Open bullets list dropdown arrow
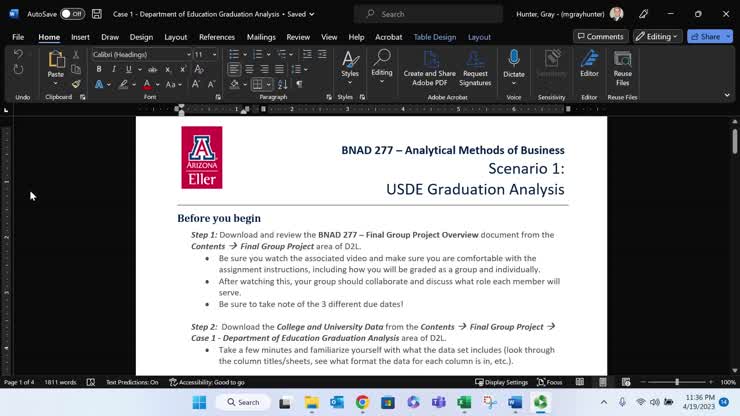740x416 pixels. (x=245, y=55)
